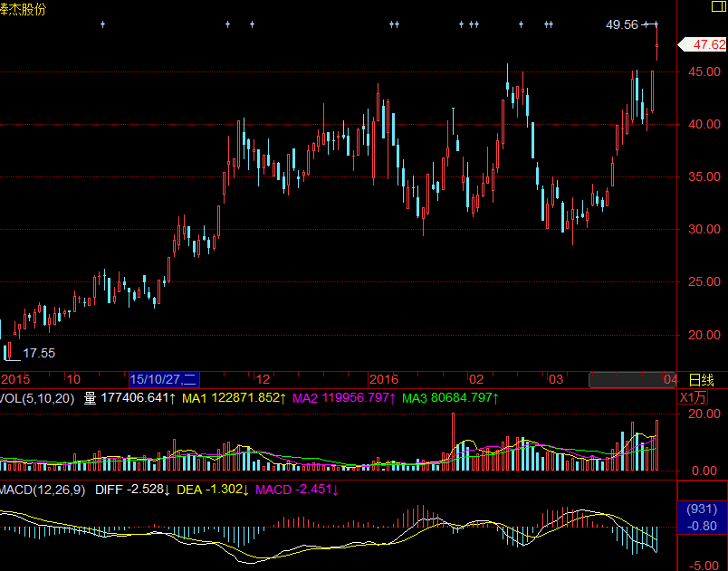
Task: Select the magenta MA2 volume average label
Action: tap(344, 398)
